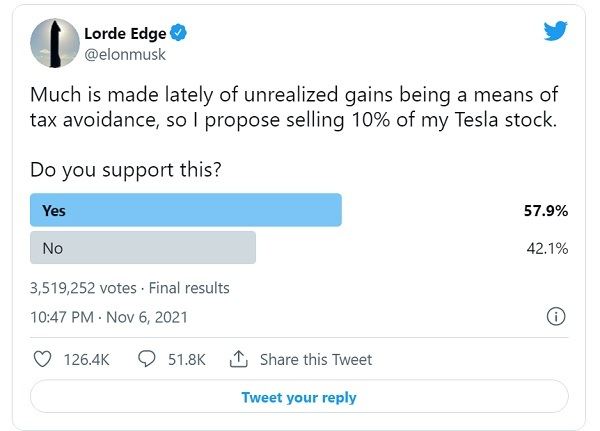Click the 126.4K likes count
The width and height of the screenshot is (600, 431).
(x=85, y=359)
